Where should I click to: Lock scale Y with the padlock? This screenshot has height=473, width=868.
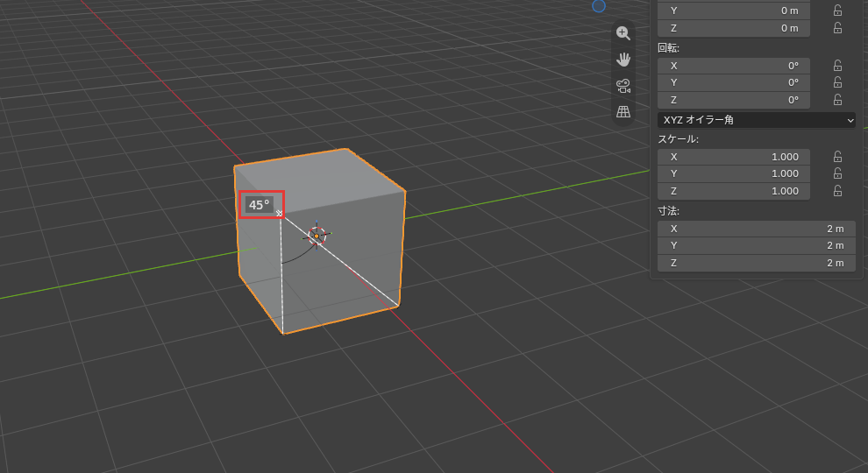[837, 173]
